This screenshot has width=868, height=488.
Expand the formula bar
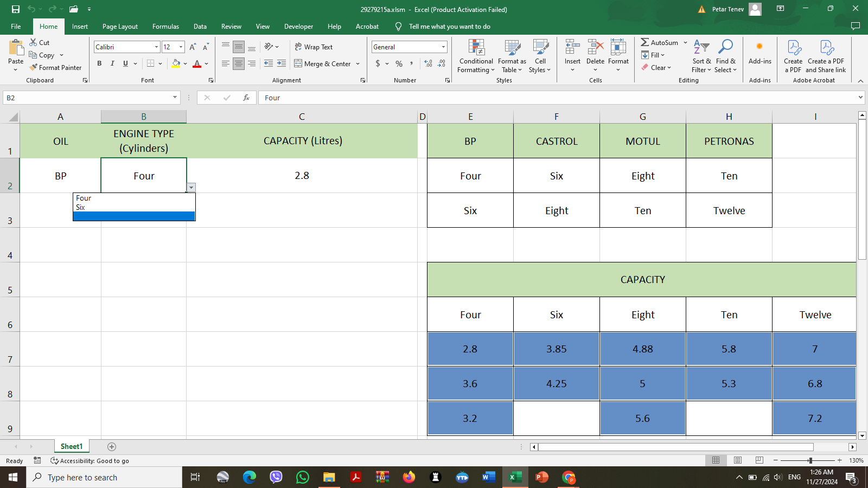(860, 98)
